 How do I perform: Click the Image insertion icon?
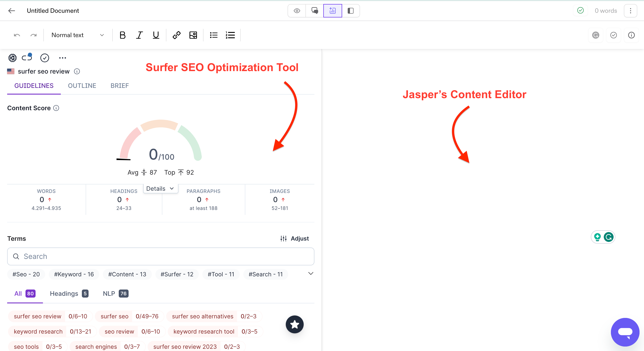(193, 35)
